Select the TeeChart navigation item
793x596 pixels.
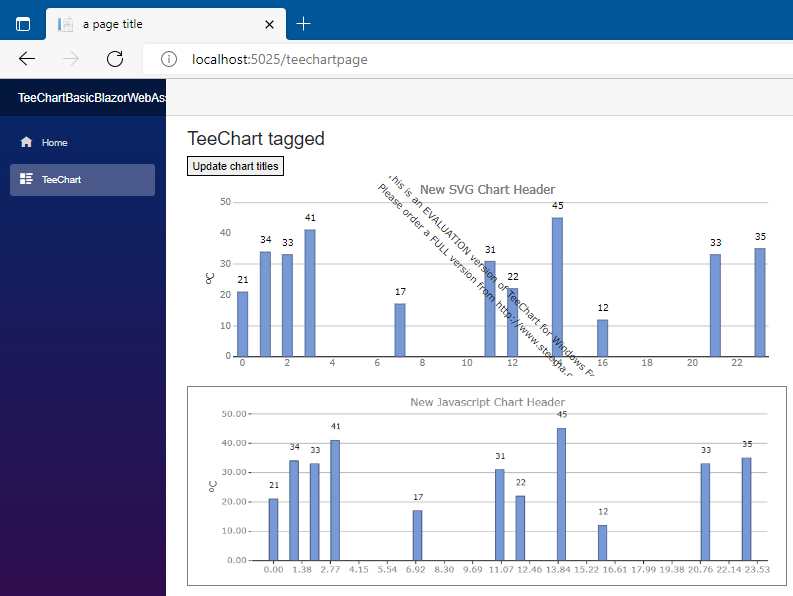click(x=82, y=180)
